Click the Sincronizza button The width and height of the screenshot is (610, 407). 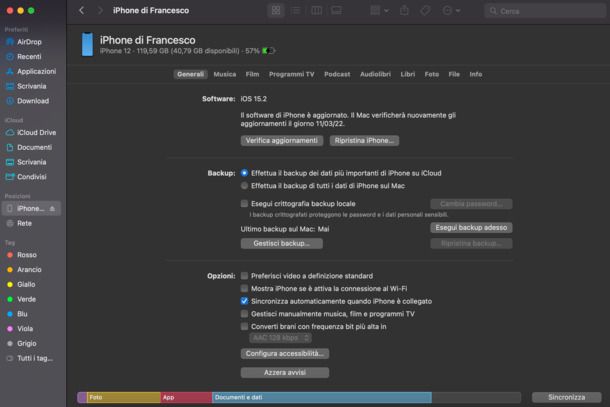point(566,397)
